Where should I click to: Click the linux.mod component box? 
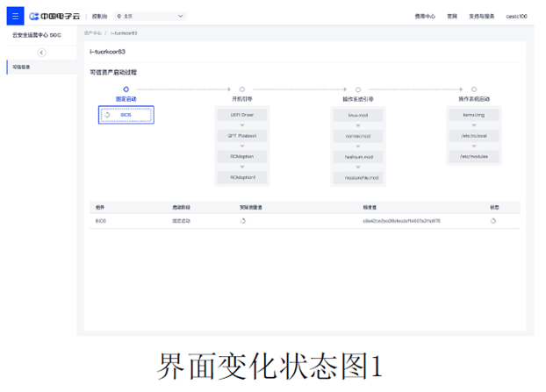coord(358,115)
